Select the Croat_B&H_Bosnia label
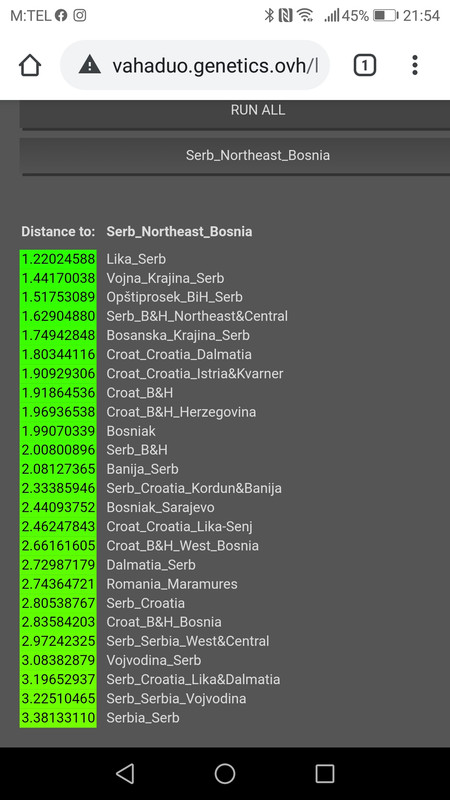This screenshot has height=800, width=450. [164, 622]
